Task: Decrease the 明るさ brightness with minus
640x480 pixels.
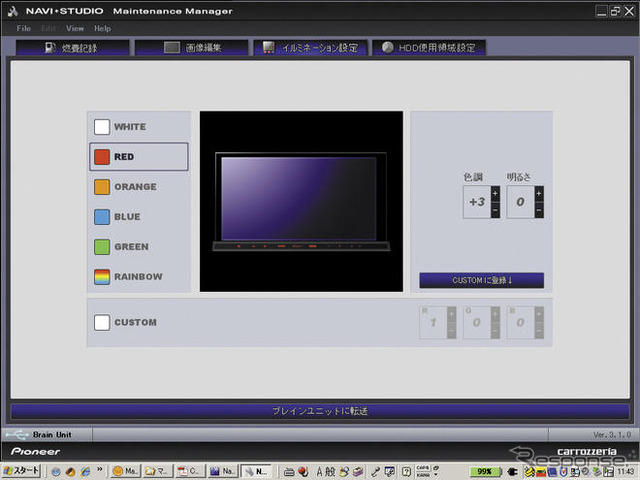Action: tap(539, 210)
